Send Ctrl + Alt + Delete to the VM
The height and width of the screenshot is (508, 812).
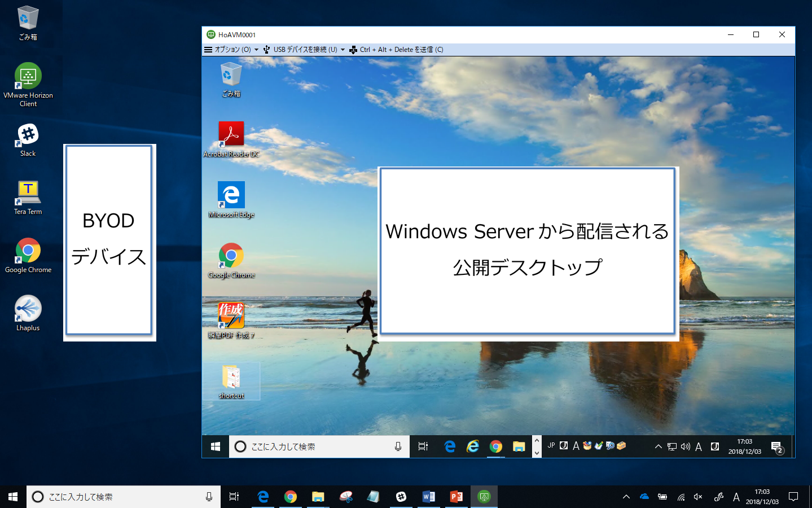[x=397, y=50]
